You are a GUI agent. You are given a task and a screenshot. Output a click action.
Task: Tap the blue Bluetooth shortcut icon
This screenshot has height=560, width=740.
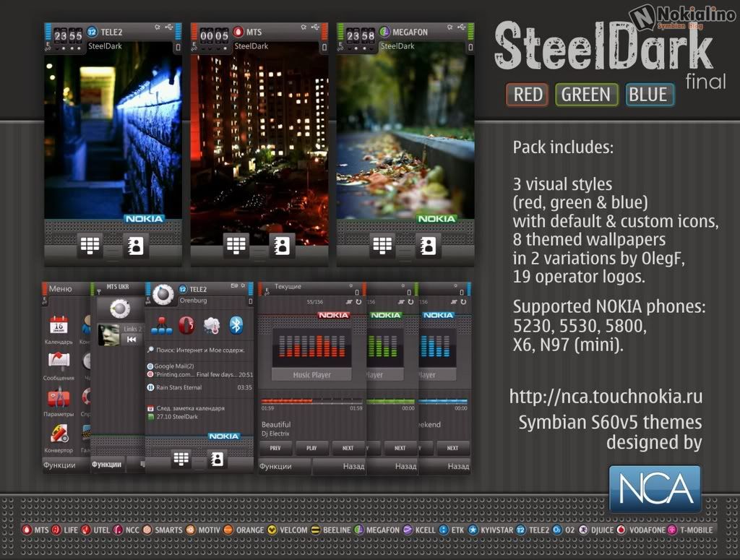click(x=236, y=325)
